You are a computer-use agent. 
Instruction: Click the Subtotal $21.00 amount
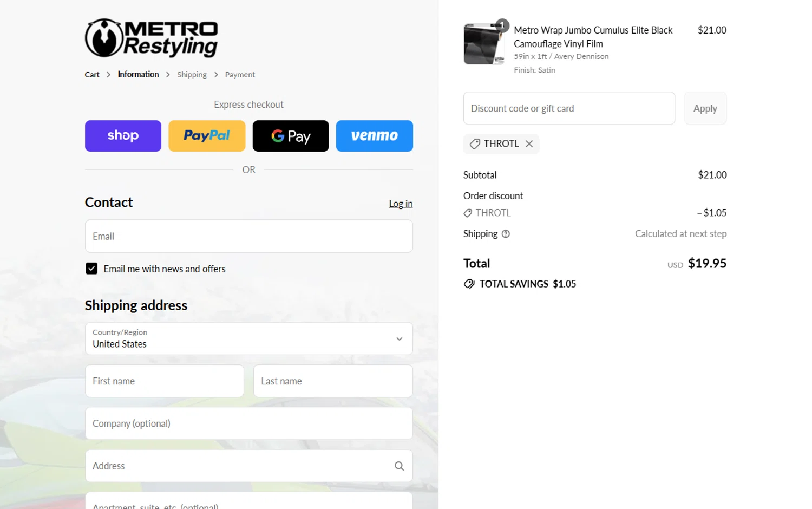click(712, 175)
